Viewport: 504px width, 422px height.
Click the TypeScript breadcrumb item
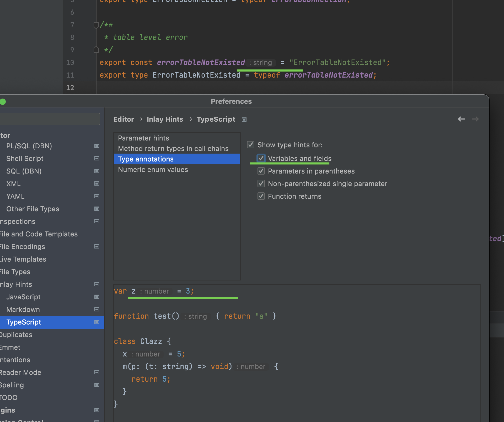click(216, 119)
